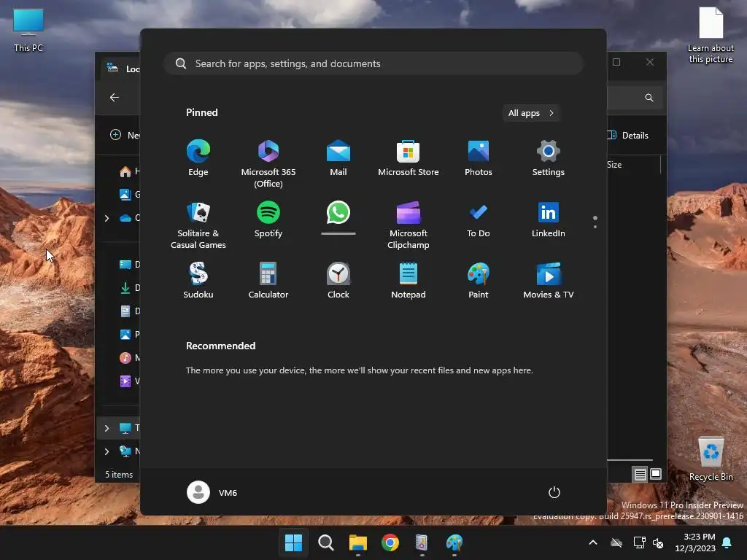The image size is (747, 560).
Task: Launch Movies & TV app
Action: point(549,281)
